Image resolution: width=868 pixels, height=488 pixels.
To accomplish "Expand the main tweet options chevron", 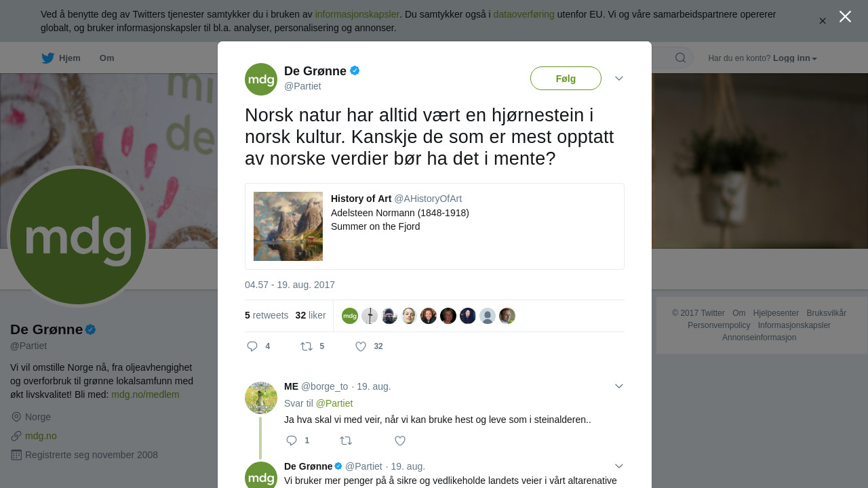I will click(x=619, y=79).
